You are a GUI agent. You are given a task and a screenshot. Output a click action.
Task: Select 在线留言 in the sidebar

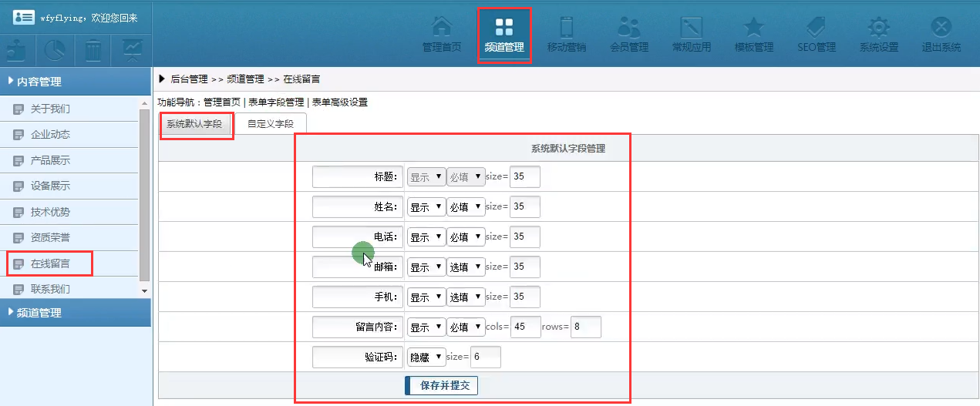(50, 263)
